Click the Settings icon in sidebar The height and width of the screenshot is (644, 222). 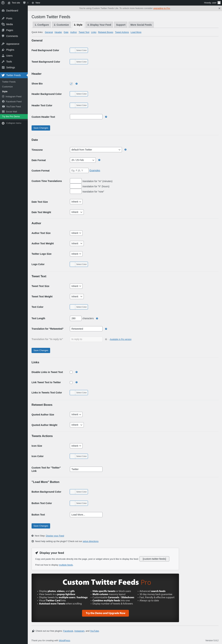coord(3,67)
